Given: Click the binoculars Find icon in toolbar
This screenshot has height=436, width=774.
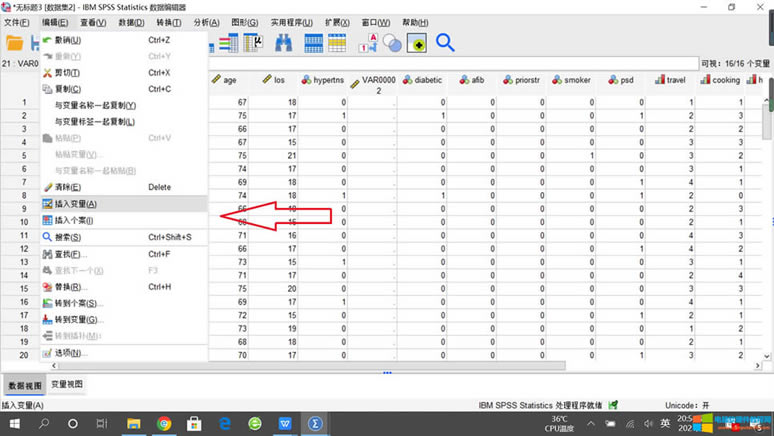Looking at the screenshot, I should click(x=283, y=43).
